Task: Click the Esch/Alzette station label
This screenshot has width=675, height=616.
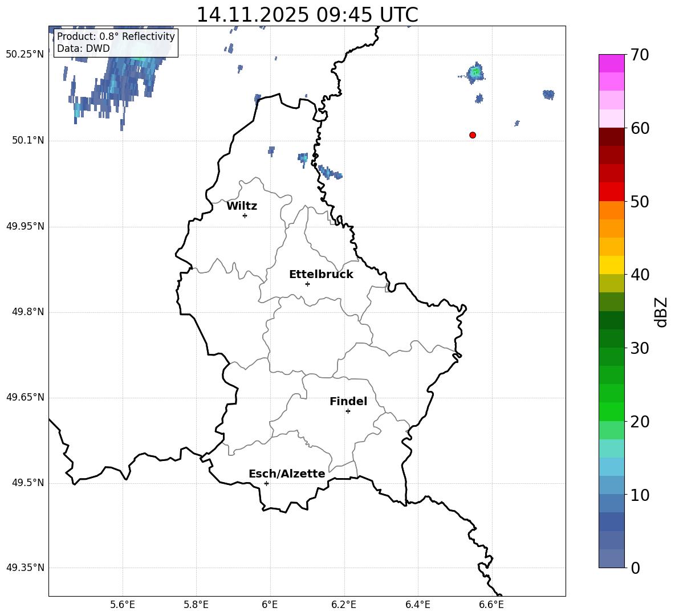Action: [287, 474]
